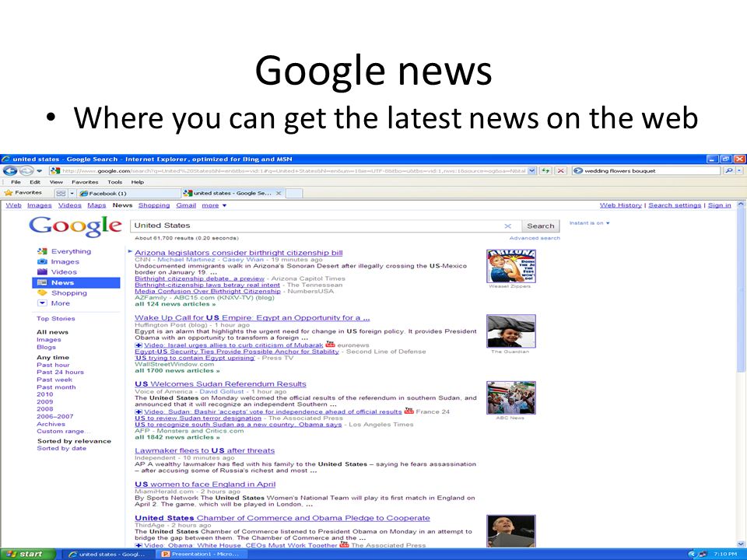Screen dimensions: 747x560
Task: Click the Refresh icon next to address bar
Action: click(x=545, y=170)
